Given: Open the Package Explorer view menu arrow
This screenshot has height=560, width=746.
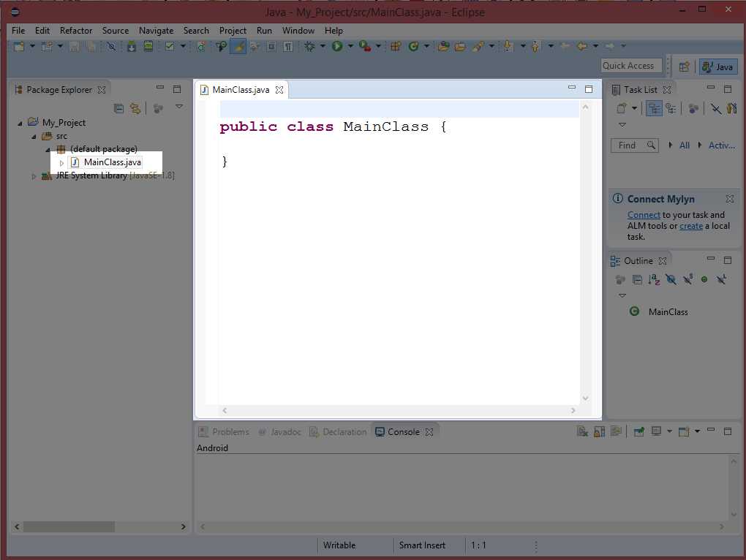Looking at the screenshot, I should tap(179, 107).
